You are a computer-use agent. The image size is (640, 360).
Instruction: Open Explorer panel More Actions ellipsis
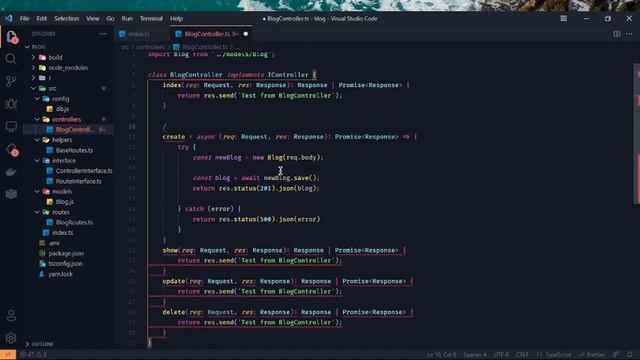click(x=102, y=34)
